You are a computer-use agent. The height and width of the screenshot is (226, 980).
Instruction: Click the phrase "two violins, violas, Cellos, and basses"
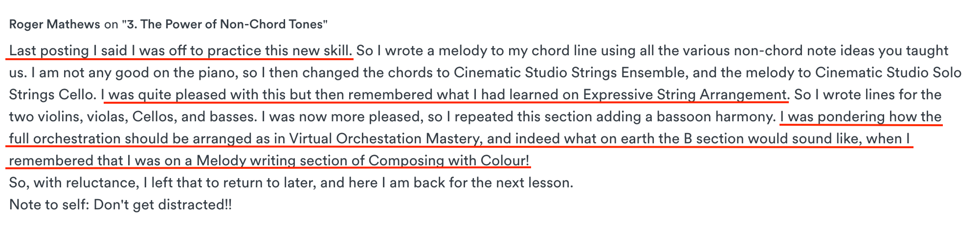131,117
